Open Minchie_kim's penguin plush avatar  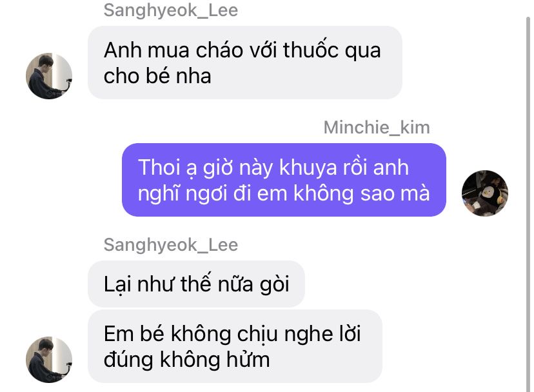(485, 193)
